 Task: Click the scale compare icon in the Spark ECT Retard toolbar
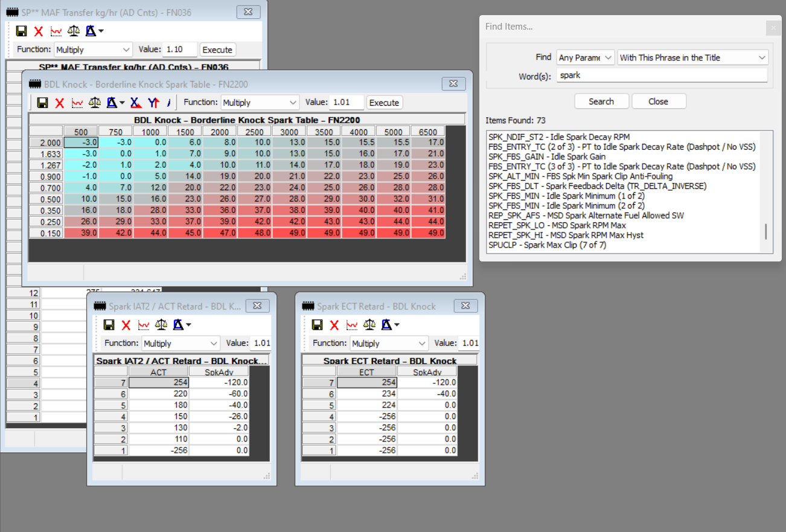coord(369,325)
